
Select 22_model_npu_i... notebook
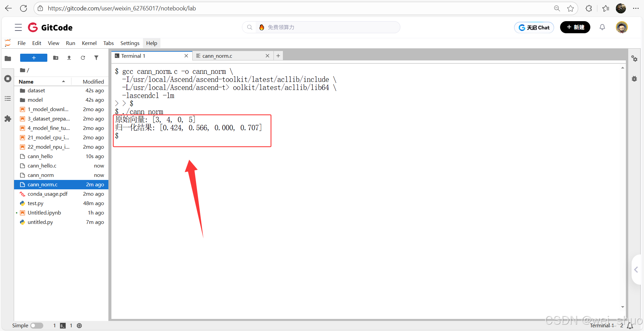coord(61,147)
